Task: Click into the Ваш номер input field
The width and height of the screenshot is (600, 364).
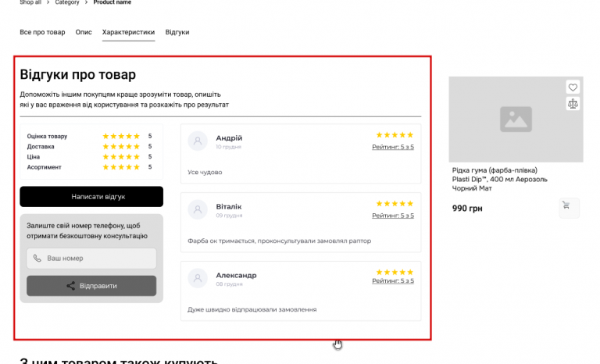Action: click(x=98, y=259)
